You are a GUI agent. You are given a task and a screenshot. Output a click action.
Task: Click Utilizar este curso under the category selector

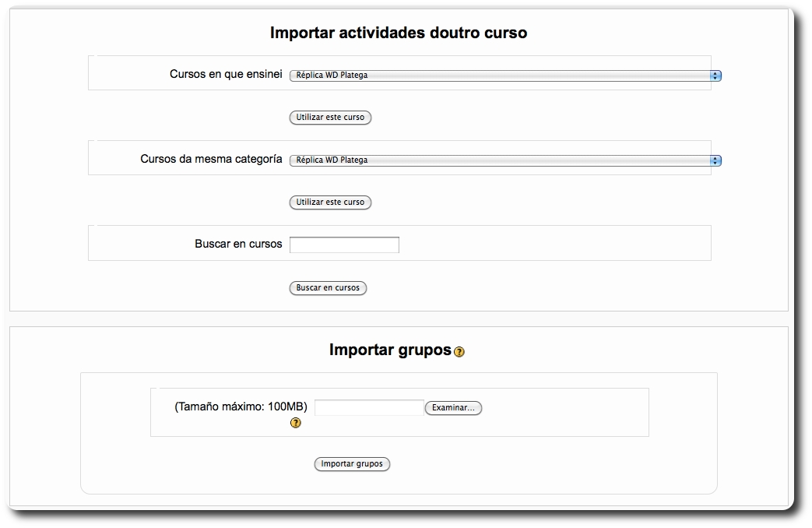pyautogui.click(x=330, y=202)
